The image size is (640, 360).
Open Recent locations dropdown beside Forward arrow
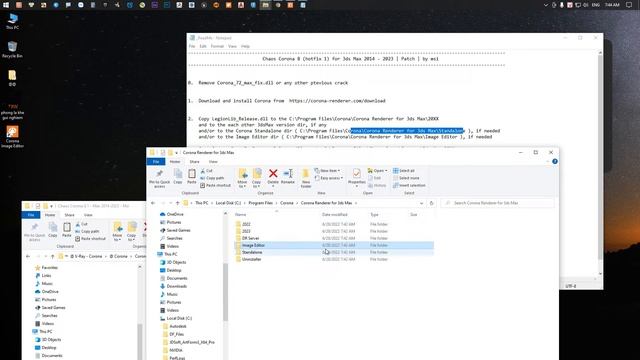click(x=170, y=203)
